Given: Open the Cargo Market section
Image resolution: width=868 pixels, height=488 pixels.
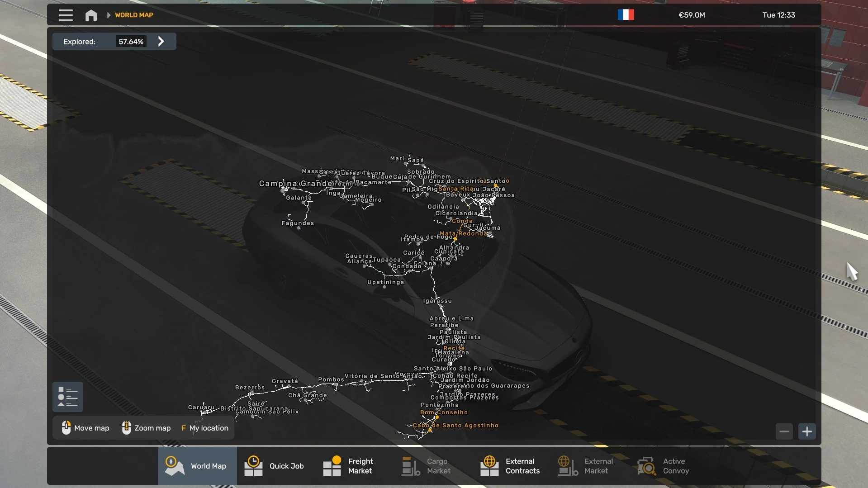Looking at the screenshot, I should [x=427, y=466].
